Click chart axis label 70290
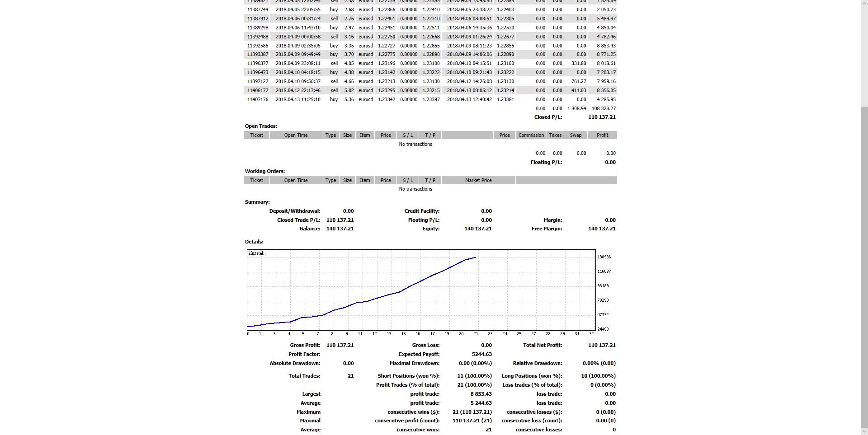 [x=603, y=300]
